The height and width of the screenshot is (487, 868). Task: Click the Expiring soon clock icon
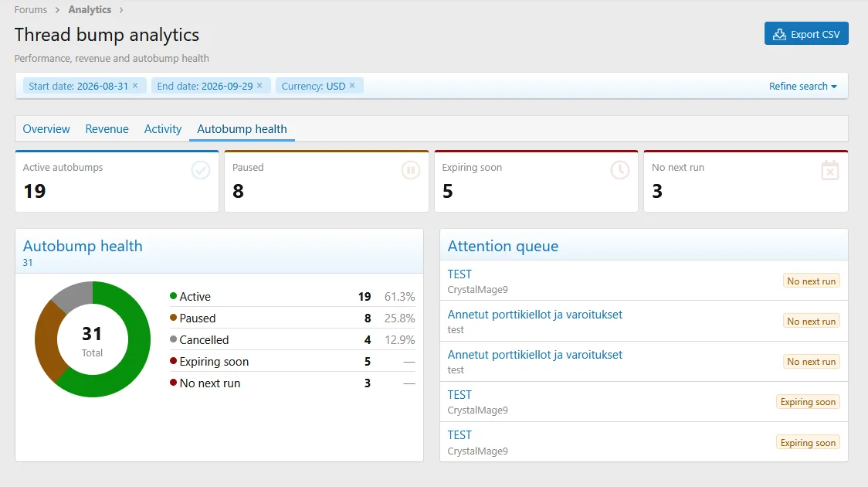coord(620,170)
